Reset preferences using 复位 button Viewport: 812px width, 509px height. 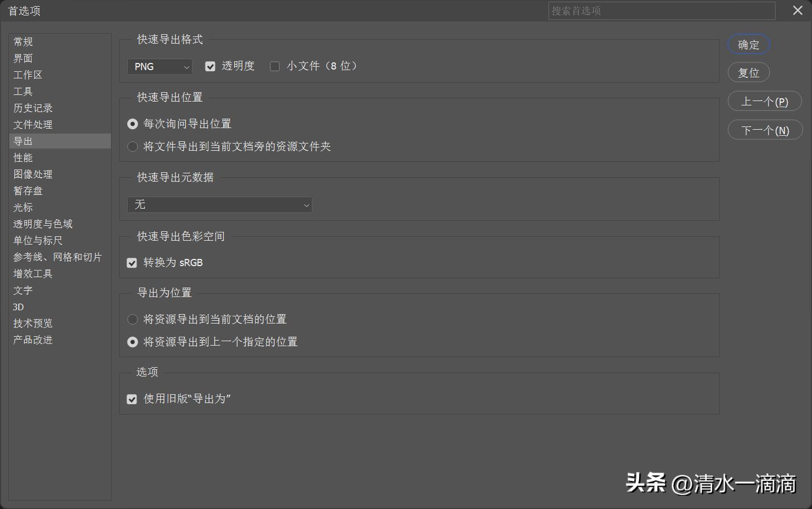coord(748,72)
